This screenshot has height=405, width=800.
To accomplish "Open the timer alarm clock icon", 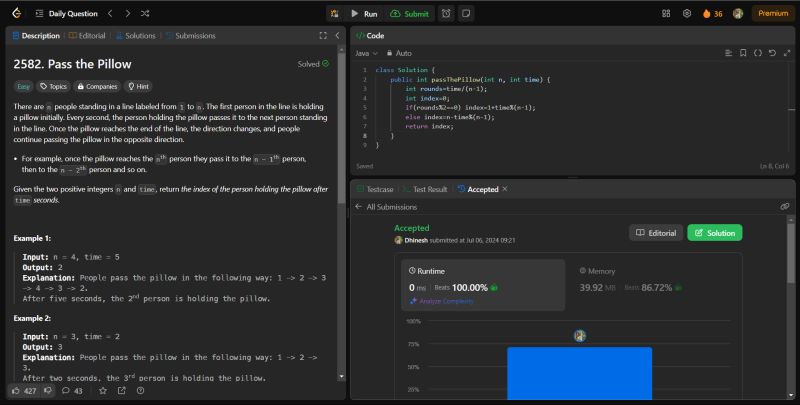I will tap(445, 13).
